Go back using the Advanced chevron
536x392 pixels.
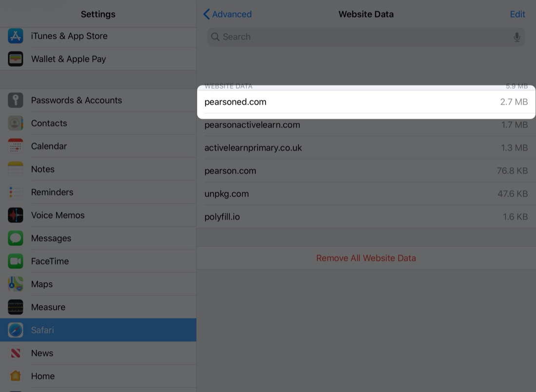click(207, 14)
